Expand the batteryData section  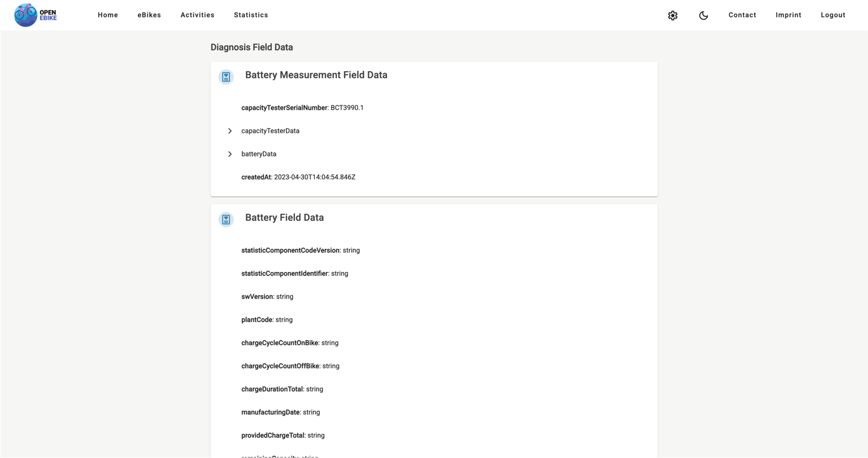tap(230, 154)
